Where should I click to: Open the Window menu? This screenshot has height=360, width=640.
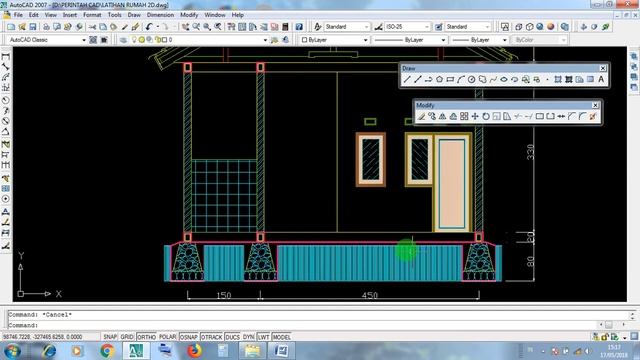(215, 15)
